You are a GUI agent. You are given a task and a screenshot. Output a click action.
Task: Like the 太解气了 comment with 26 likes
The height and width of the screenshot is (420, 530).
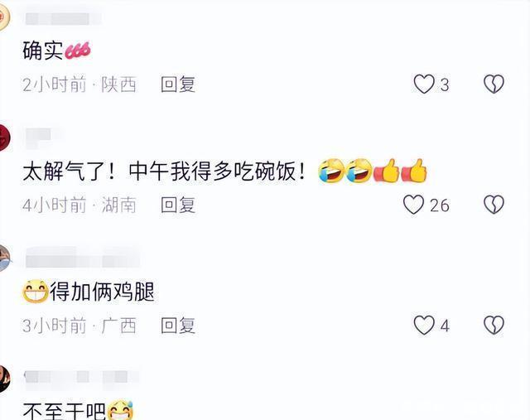click(413, 205)
